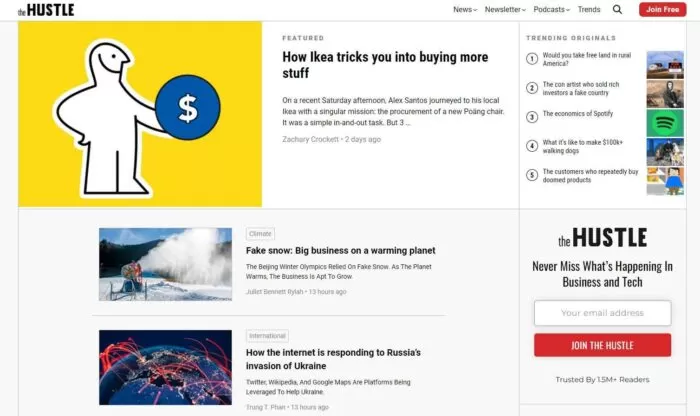Open the Ikea man featured illustration
This screenshot has height=416, width=700.
click(140, 114)
